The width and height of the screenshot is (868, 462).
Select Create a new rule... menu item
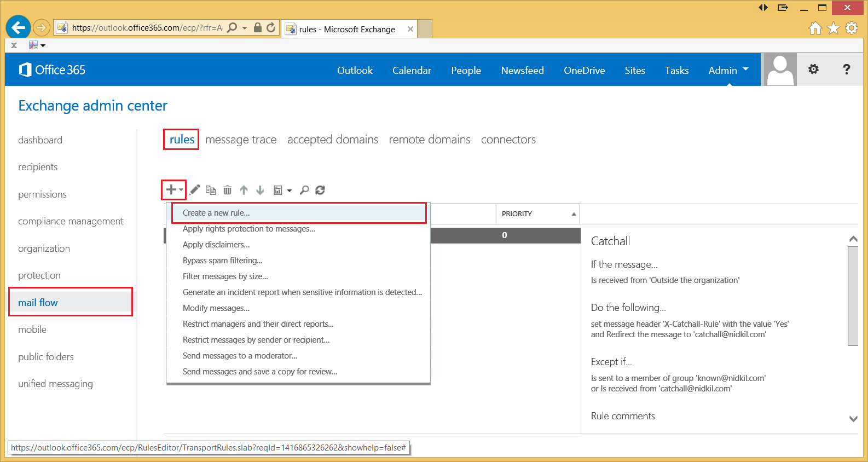[299, 213]
